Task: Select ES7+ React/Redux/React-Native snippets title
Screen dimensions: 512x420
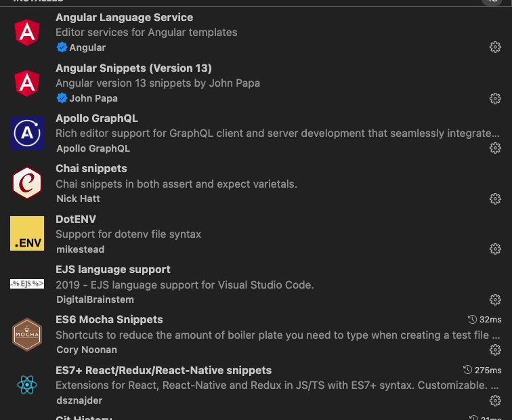Action: pyautogui.click(x=164, y=371)
